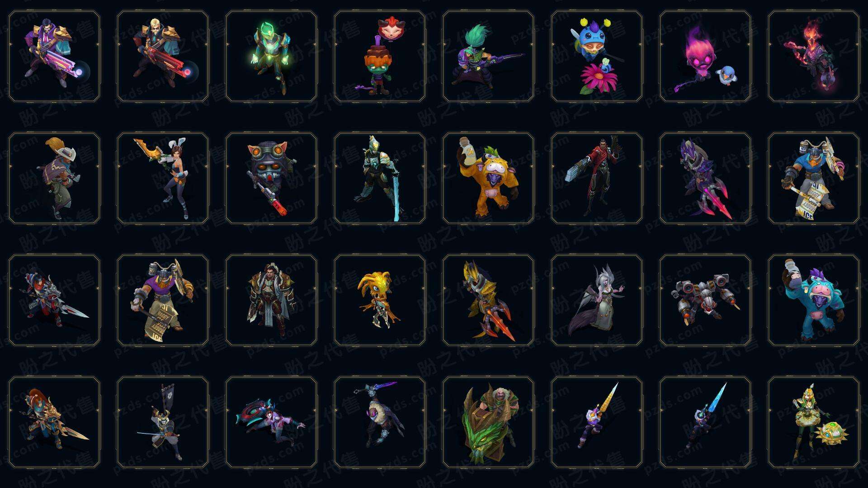This screenshot has width=868, height=488.
Task: Select the yellow cow-onesie character with milk bottle
Action: pos(488,178)
